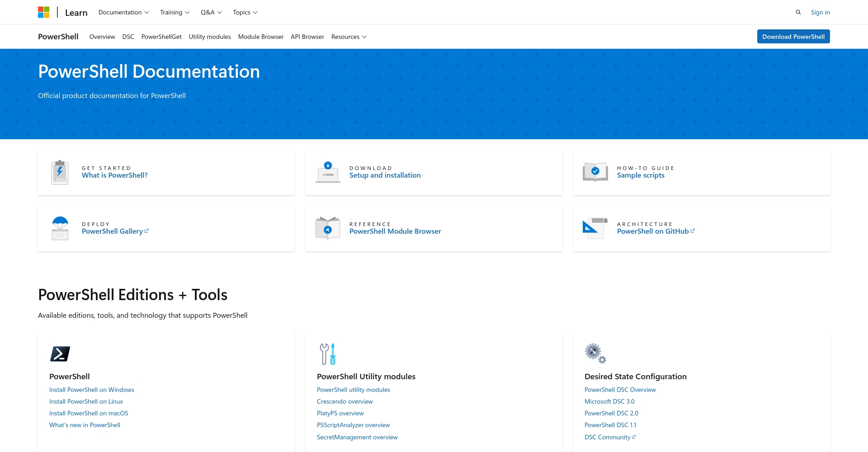Image resolution: width=868 pixels, height=452 pixels.
Task: Open Install PowerShell on Windows link
Action: [92, 390]
